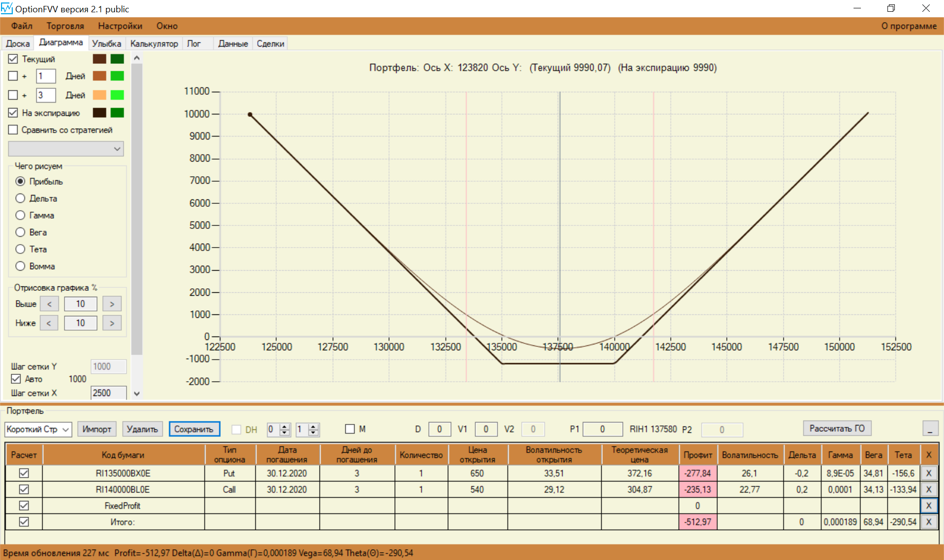Image resolution: width=944 pixels, height=560 pixels.
Task: Click the Шаг сетки X input field
Action: click(x=108, y=393)
